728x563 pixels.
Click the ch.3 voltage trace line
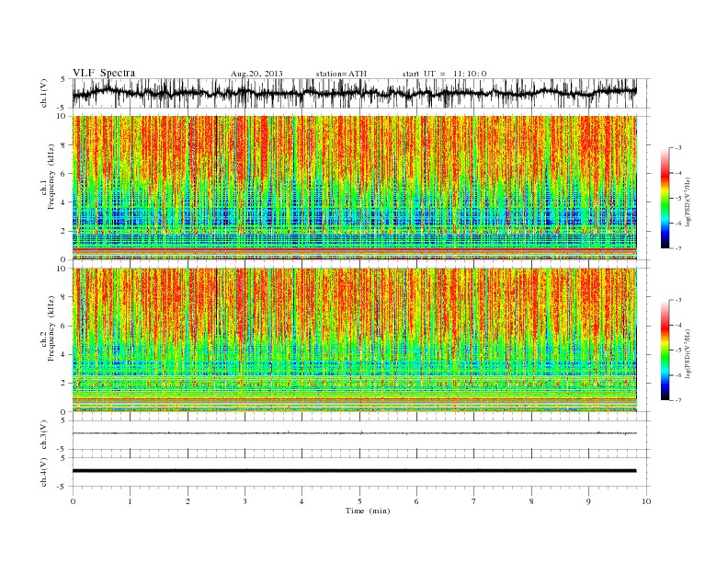(x=355, y=433)
